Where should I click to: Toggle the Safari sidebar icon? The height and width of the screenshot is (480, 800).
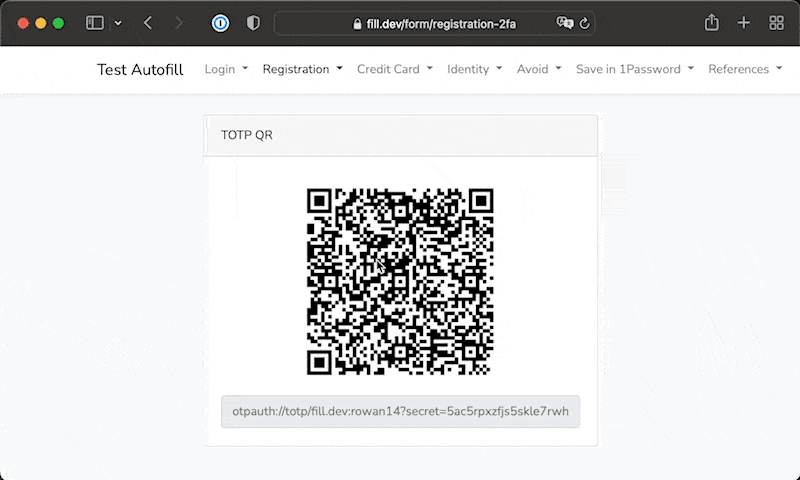click(x=95, y=23)
